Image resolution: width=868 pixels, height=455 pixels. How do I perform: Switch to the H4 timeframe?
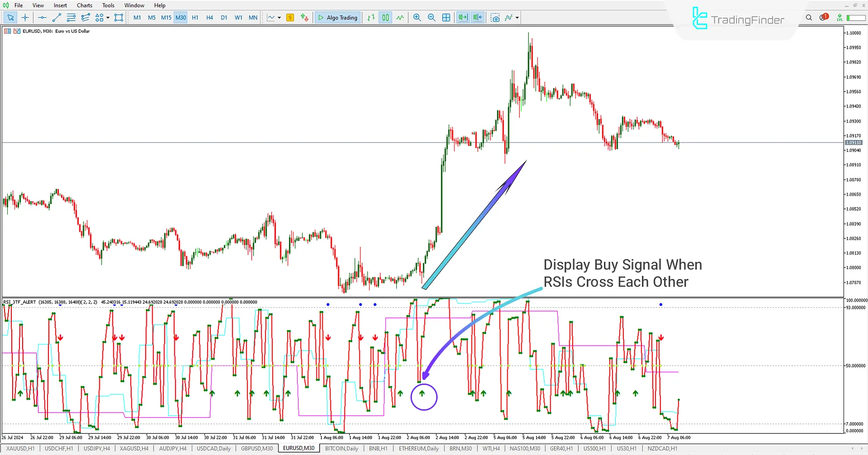[209, 18]
